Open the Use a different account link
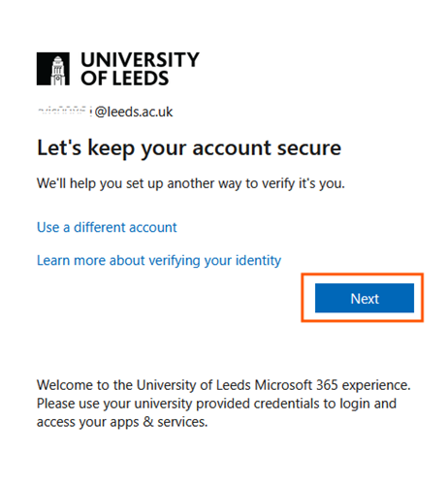Viewport: 448px width, 487px height. [x=107, y=227]
